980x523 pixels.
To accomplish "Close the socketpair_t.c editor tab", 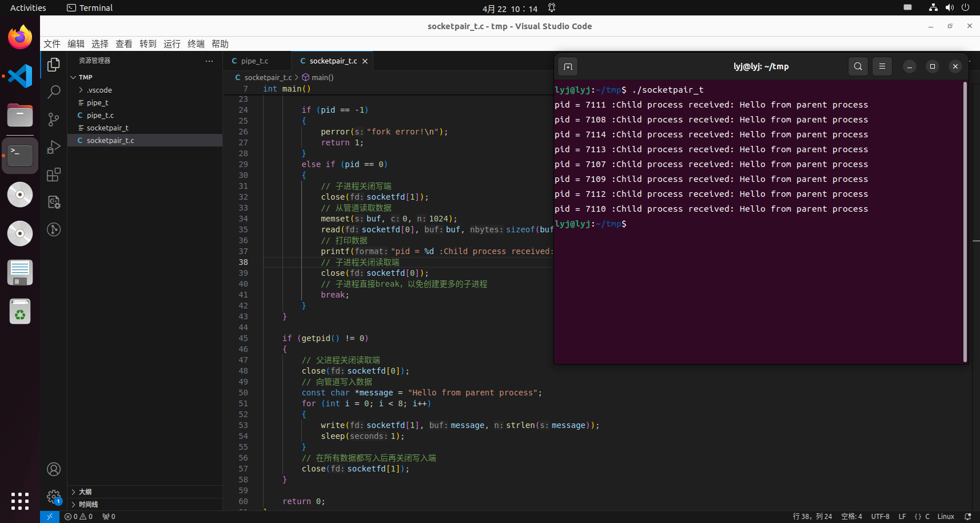I will (365, 61).
